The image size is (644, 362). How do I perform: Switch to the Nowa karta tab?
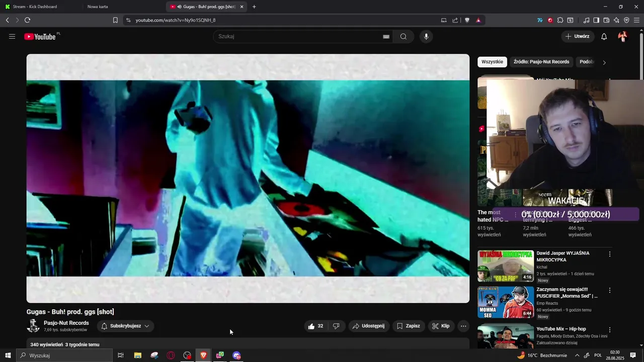coord(98,7)
